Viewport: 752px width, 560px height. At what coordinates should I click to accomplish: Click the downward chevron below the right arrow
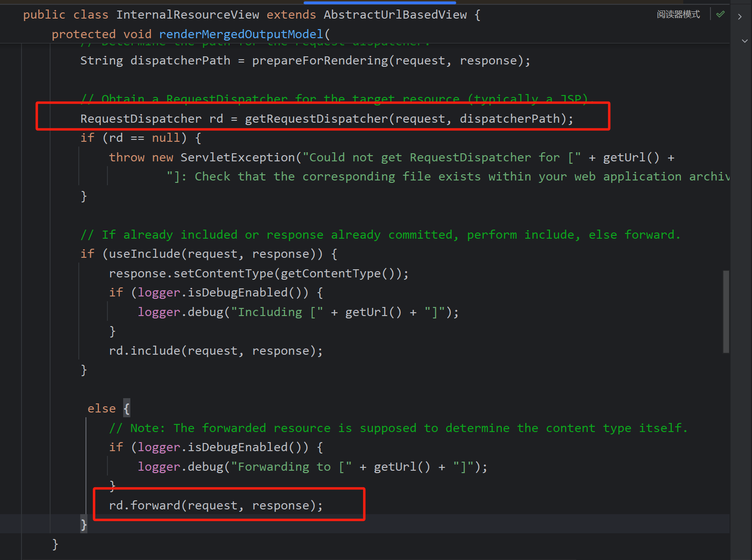[x=744, y=41]
